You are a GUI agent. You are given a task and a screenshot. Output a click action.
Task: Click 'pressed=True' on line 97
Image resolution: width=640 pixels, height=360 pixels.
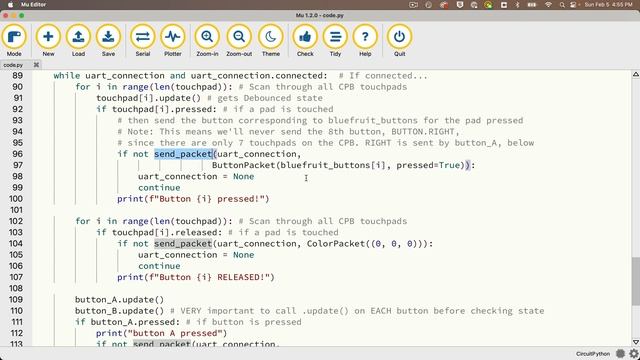pyautogui.click(x=428, y=165)
